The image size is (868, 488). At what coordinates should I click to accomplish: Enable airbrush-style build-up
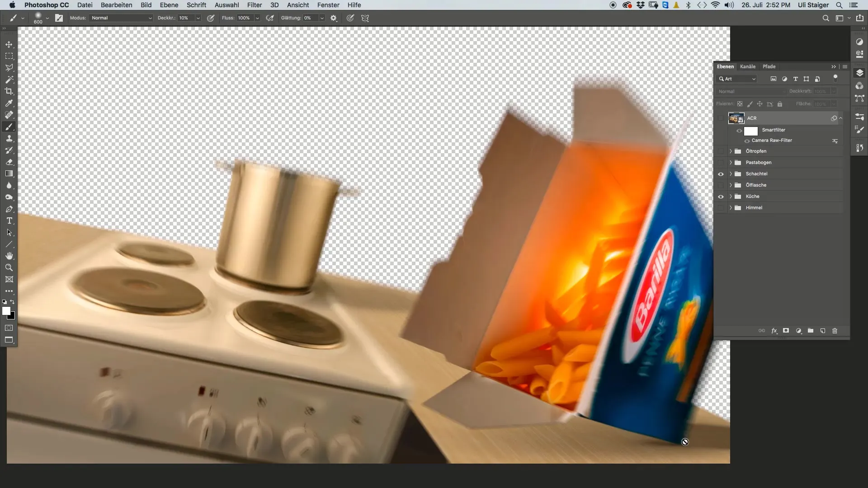[x=270, y=18]
